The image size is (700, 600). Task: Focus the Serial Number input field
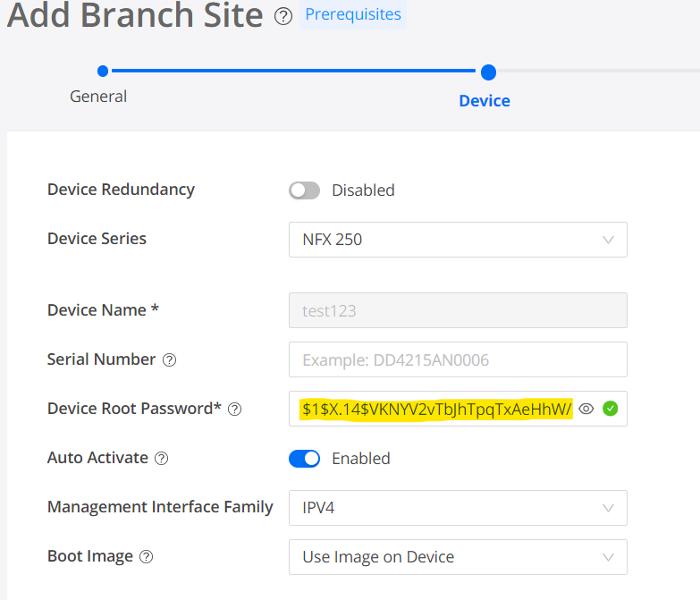(458, 359)
